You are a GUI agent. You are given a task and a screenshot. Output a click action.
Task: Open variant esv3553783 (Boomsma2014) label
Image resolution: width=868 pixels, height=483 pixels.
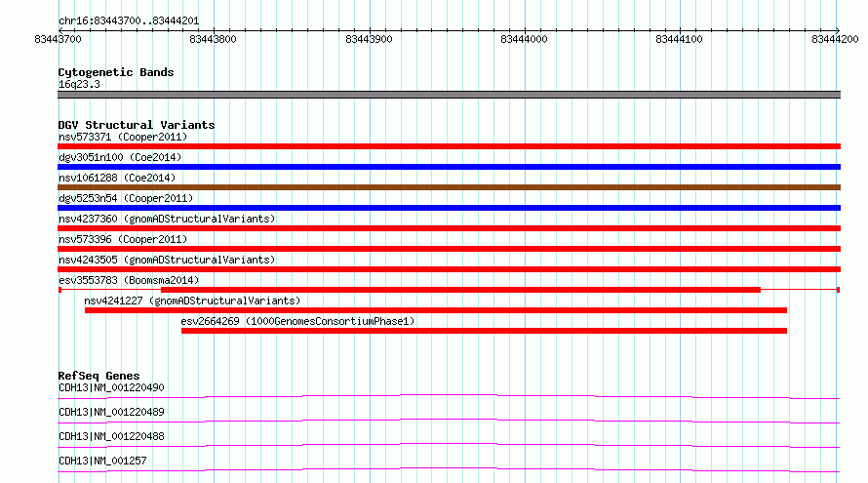[129, 280]
